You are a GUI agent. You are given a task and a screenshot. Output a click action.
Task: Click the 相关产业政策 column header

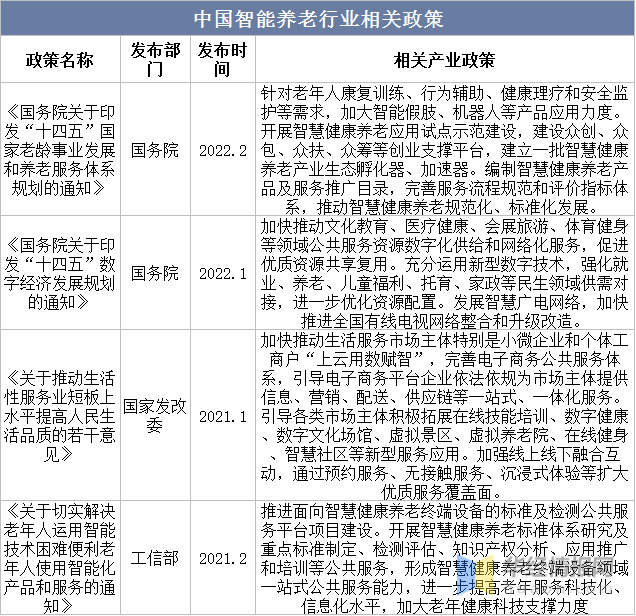pyautogui.click(x=443, y=59)
